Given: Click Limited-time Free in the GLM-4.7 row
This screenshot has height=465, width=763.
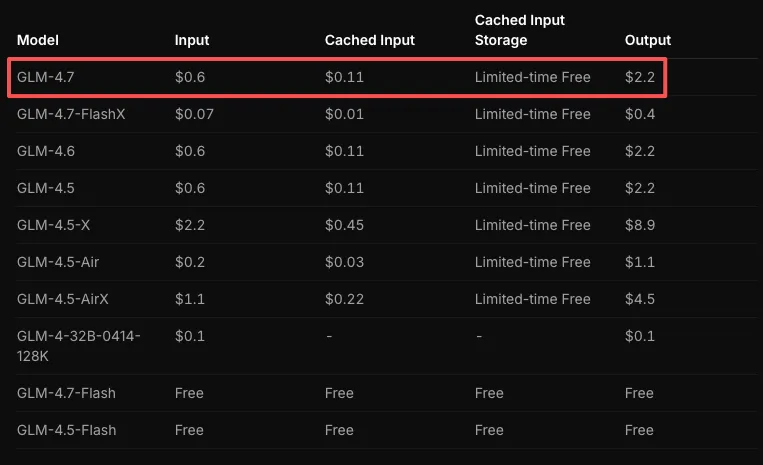Looking at the screenshot, I should point(532,77).
